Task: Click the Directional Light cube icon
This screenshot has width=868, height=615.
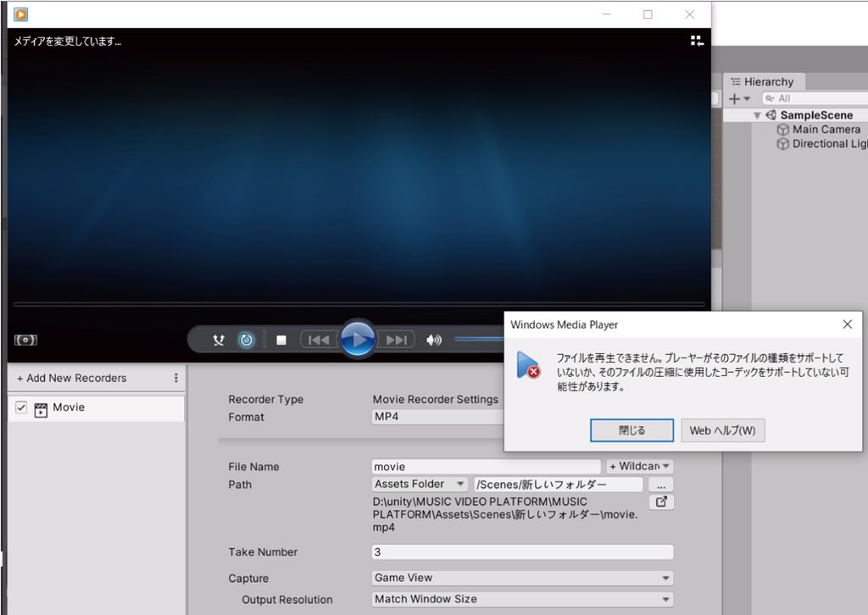Action: (x=782, y=144)
